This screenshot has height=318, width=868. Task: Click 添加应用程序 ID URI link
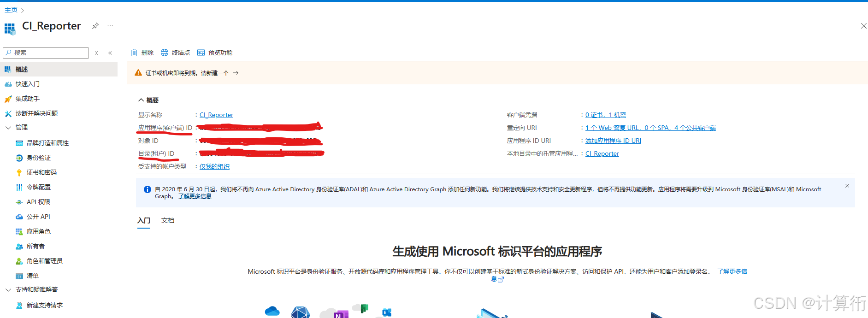pyautogui.click(x=613, y=141)
